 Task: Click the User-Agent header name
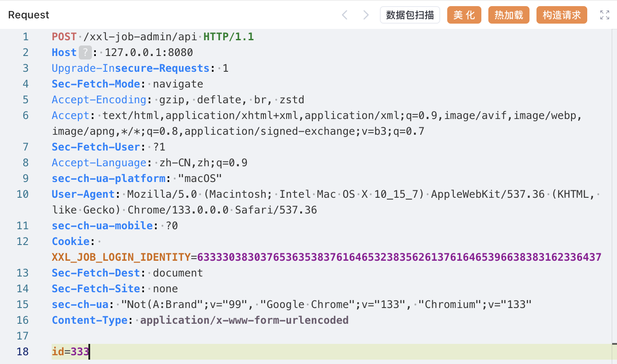(x=83, y=194)
